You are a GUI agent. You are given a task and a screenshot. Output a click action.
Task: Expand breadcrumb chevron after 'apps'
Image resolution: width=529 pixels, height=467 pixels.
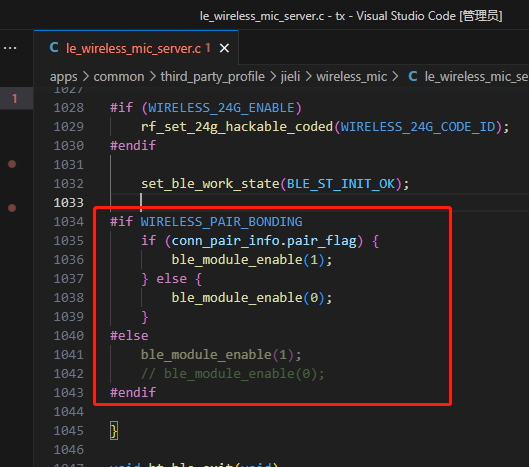coord(86,77)
